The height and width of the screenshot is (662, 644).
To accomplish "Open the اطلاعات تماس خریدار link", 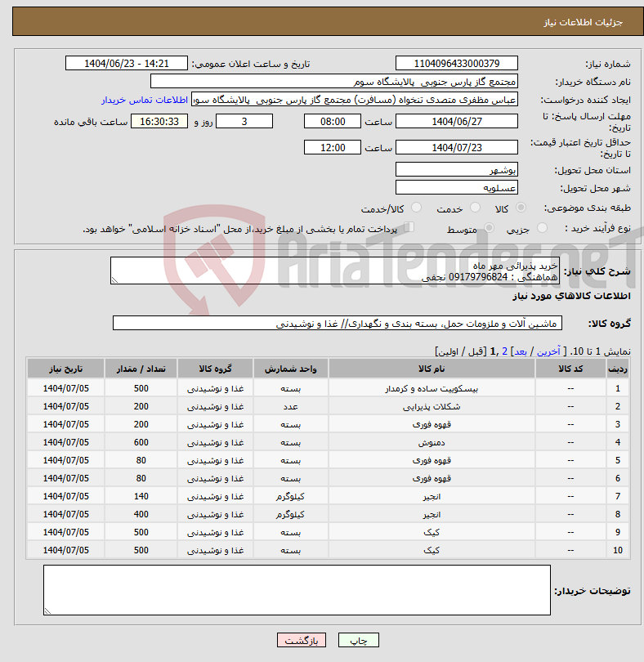I will click(145, 100).
